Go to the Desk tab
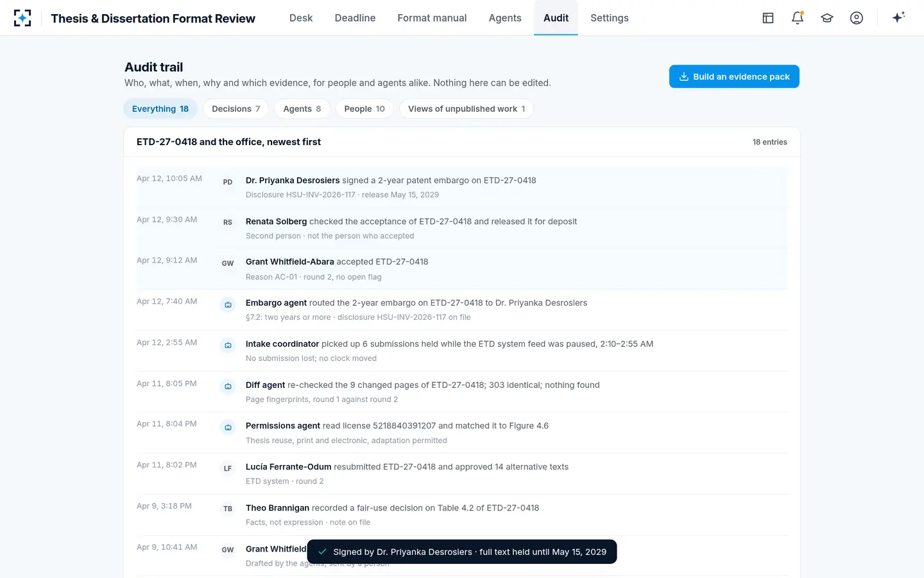Screen dimensions: 924x578 [x=301, y=18]
